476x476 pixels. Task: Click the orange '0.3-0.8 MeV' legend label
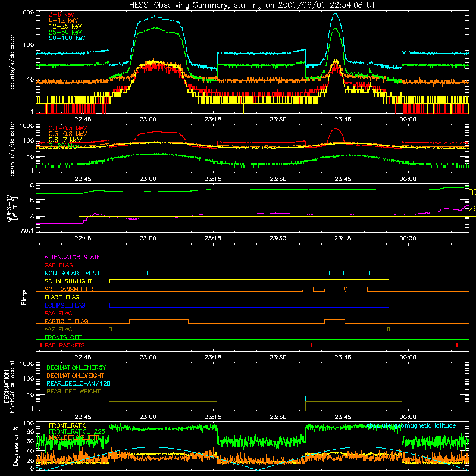(x=68, y=134)
